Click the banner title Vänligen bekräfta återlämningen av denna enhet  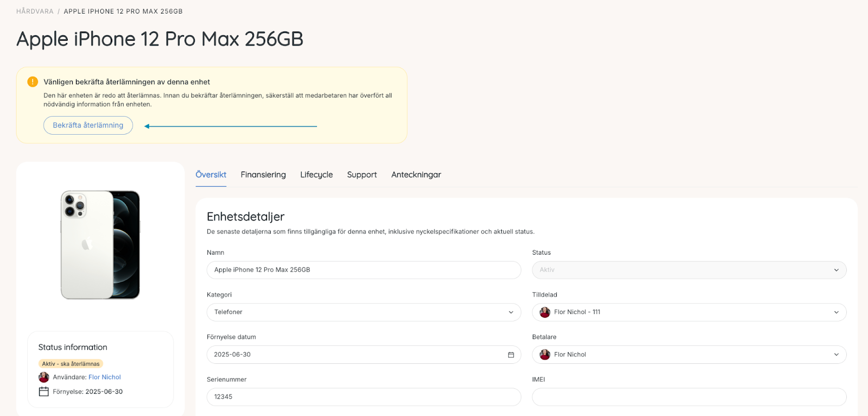(x=127, y=82)
